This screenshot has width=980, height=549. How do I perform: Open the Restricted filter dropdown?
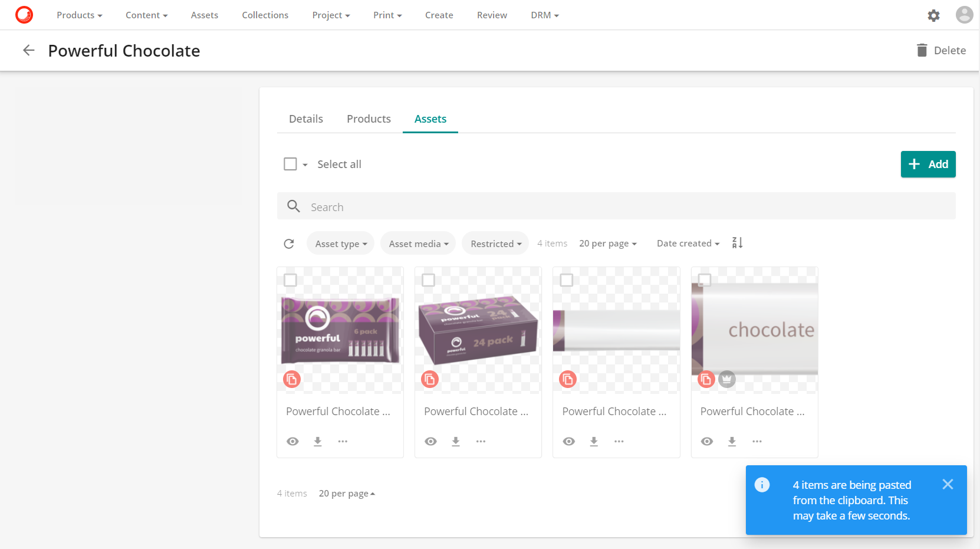pos(495,244)
